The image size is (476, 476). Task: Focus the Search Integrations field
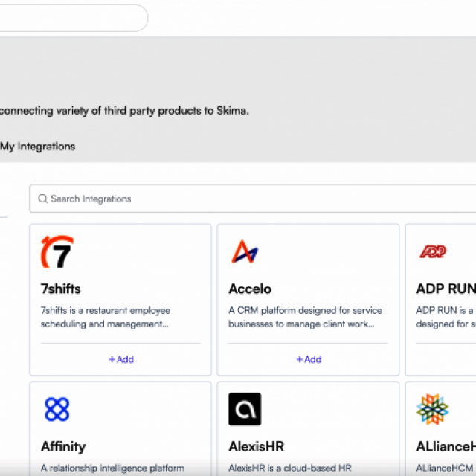click(x=253, y=199)
